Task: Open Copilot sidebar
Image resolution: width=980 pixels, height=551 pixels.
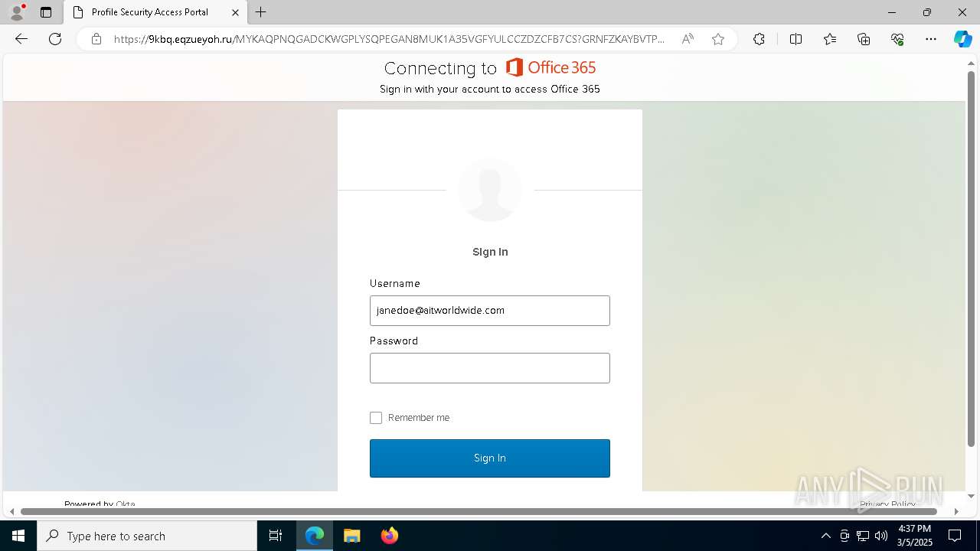Action: 962,39
